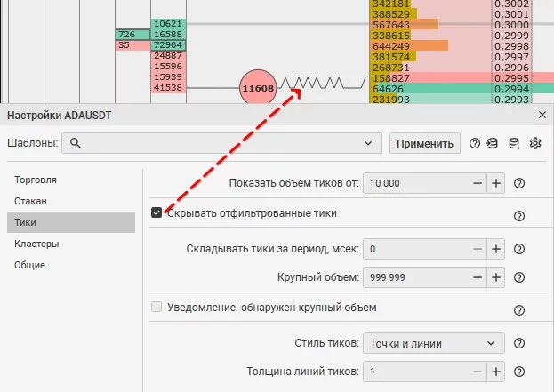Image resolution: width=554 pixels, height=392 pixels.
Task: Increase the tick summing period
Action: [x=496, y=249]
